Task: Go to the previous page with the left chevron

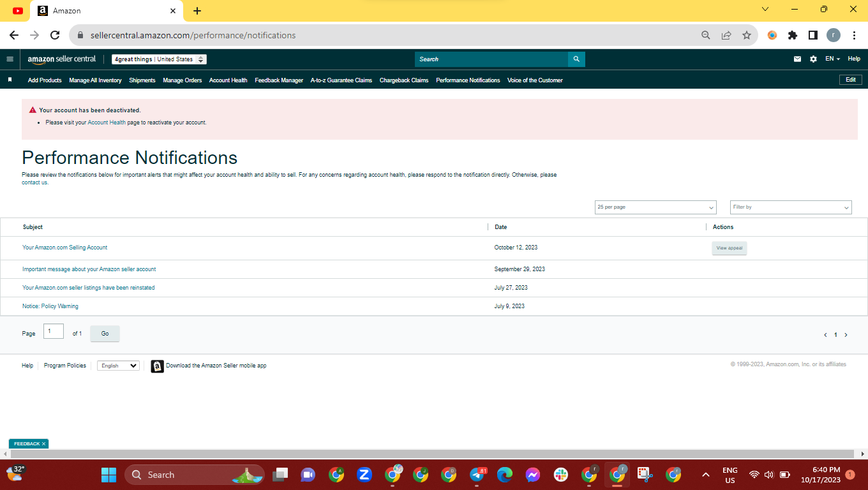Action: [x=825, y=335]
